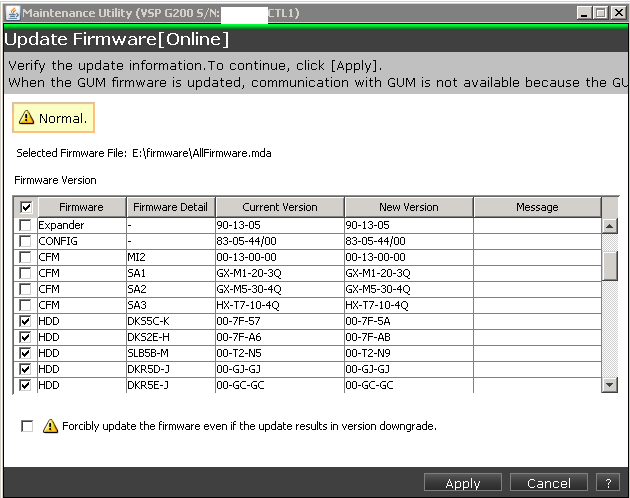The width and height of the screenshot is (630, 498).
Task: Select the SLB5B-M detail cell
Action: coord(171,353)
